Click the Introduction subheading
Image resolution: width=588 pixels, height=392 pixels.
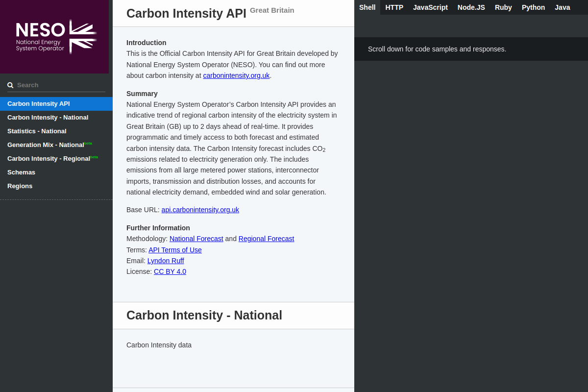pyautogui.click(x=147, y=43)
